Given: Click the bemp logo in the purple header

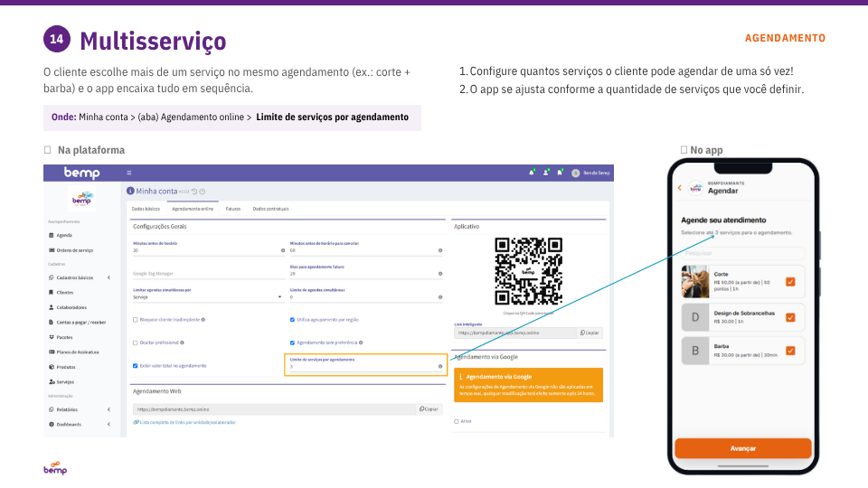Looking at the screenshot, I should coord(82,173).
